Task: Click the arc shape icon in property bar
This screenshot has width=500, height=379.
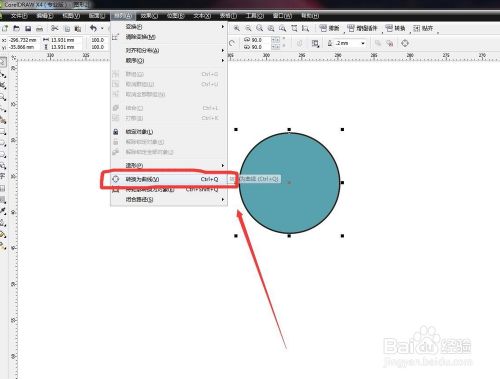Action: [x=232, y=43]
